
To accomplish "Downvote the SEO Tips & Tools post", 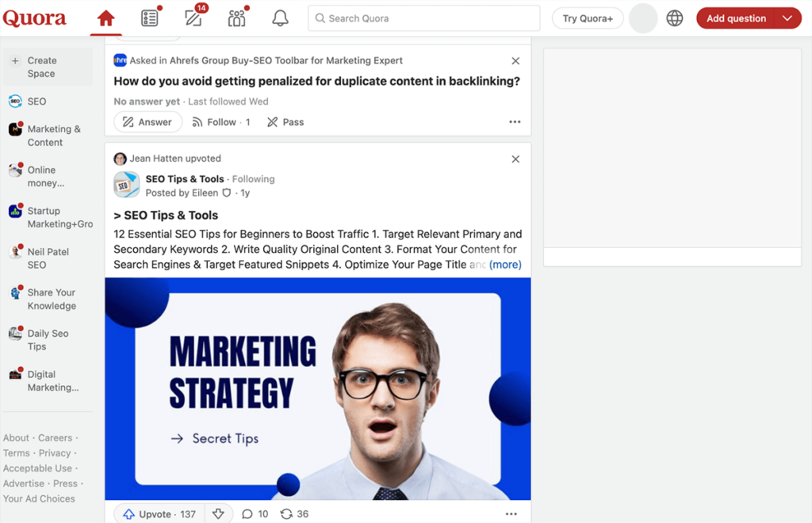I will 218,514.
